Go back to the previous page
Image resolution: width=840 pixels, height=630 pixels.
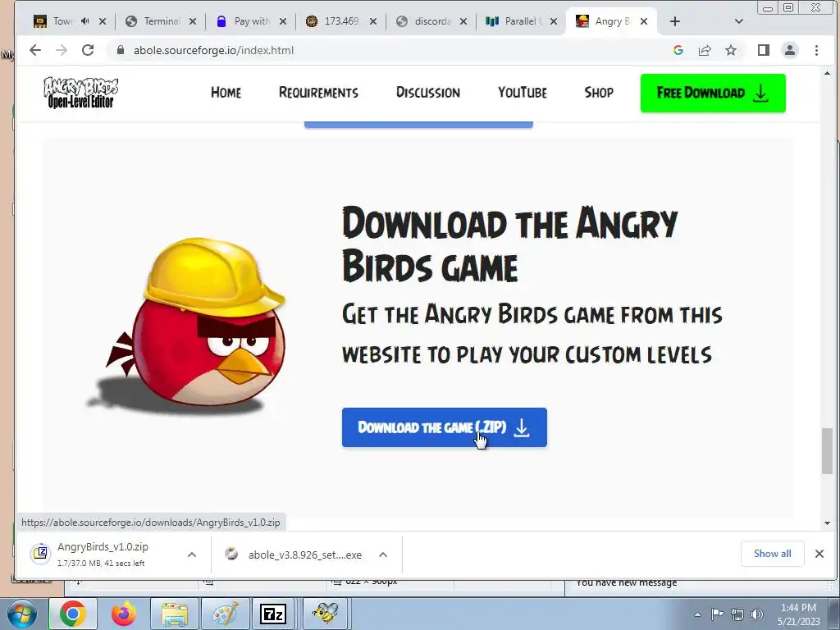point(35,50)
